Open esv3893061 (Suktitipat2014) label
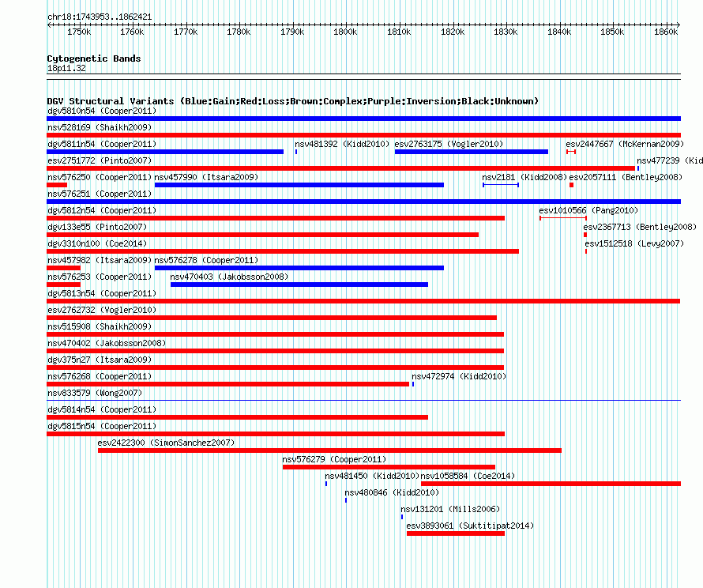 tap(470, 526)
